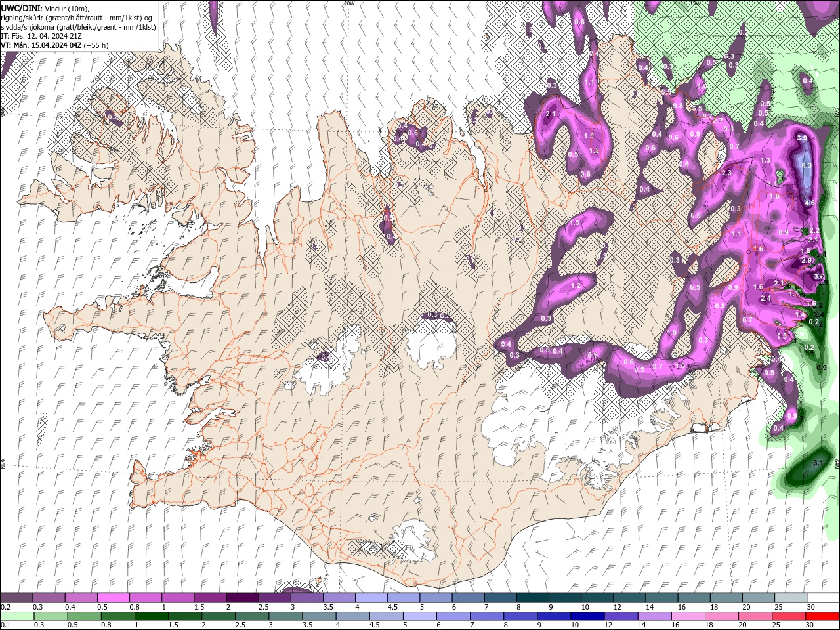Click the 2.3 precipitation value on the map
Screen dimensions: 840x630
726,173
